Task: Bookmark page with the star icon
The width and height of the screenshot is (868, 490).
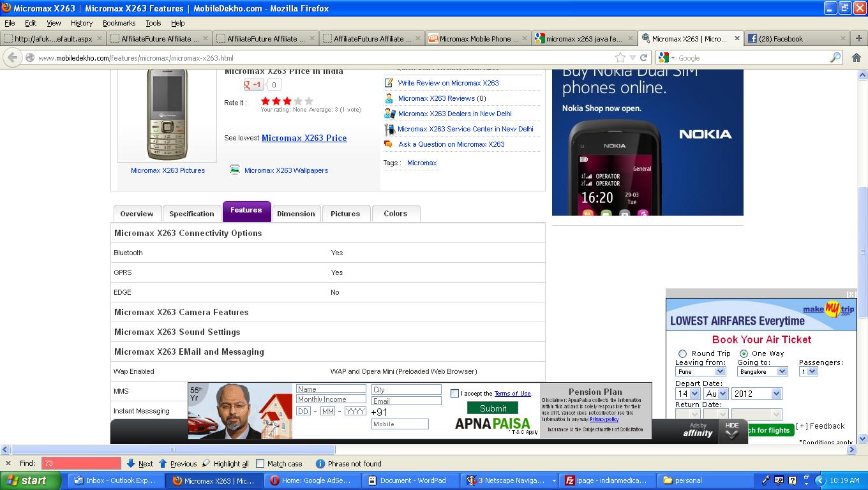Action: pos(620,57)
